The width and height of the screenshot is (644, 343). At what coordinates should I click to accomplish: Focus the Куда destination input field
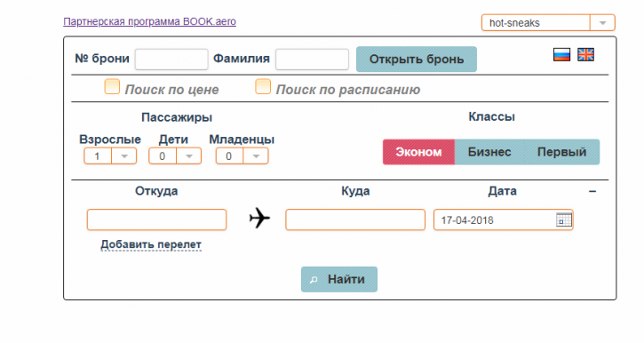(x=355, y=219)
